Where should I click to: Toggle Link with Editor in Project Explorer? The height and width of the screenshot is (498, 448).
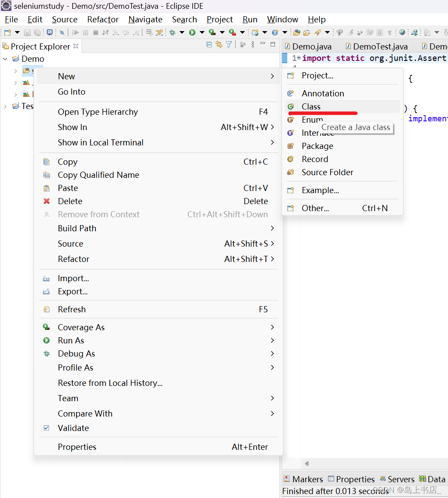coord(219,45)
